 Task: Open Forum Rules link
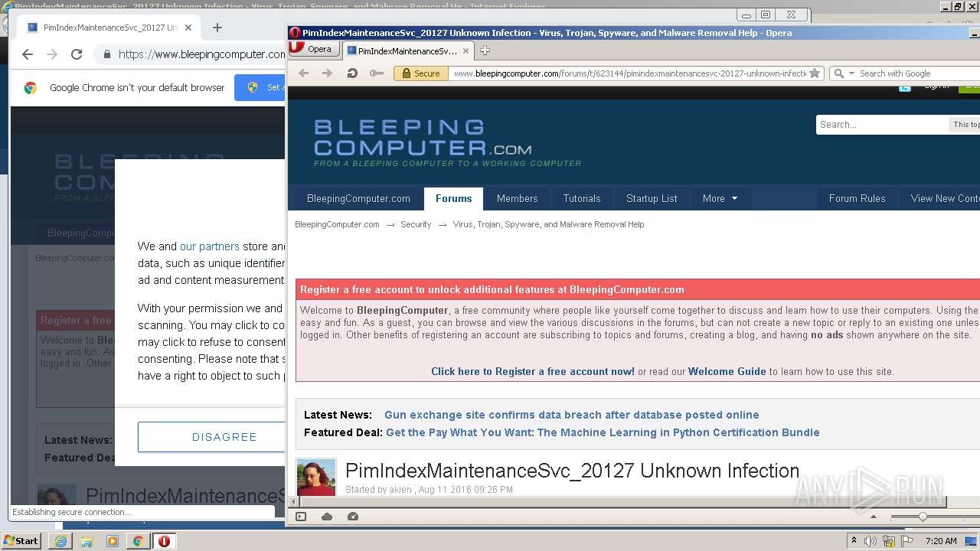[857, 198]
